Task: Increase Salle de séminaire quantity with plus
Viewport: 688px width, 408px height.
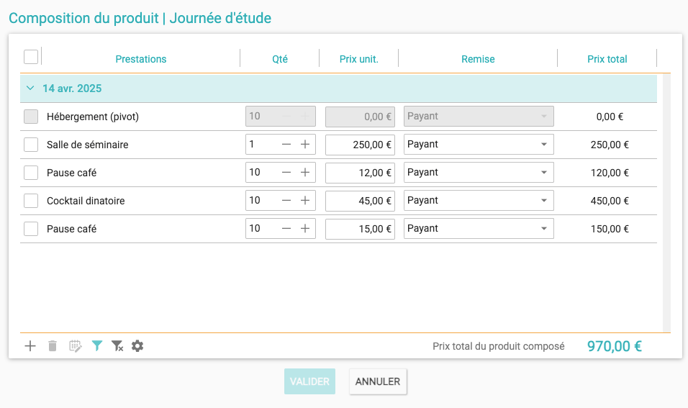Action: coord(305,145)
